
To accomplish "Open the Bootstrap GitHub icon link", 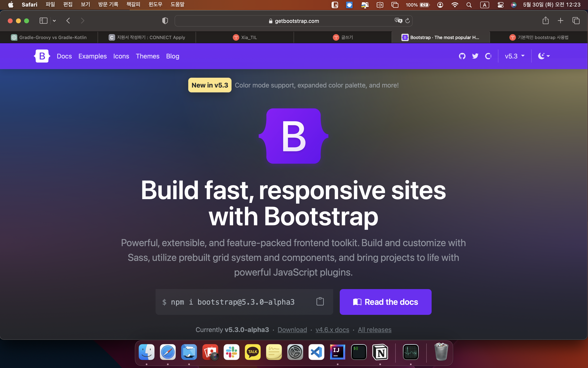I will click(462, 56).
